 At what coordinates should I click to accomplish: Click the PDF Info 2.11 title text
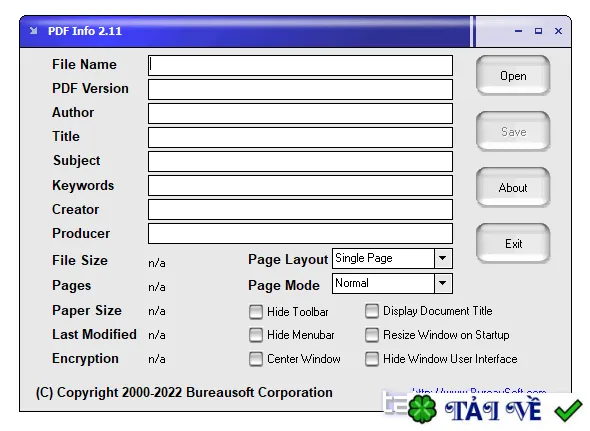click(x=85, y=31)
